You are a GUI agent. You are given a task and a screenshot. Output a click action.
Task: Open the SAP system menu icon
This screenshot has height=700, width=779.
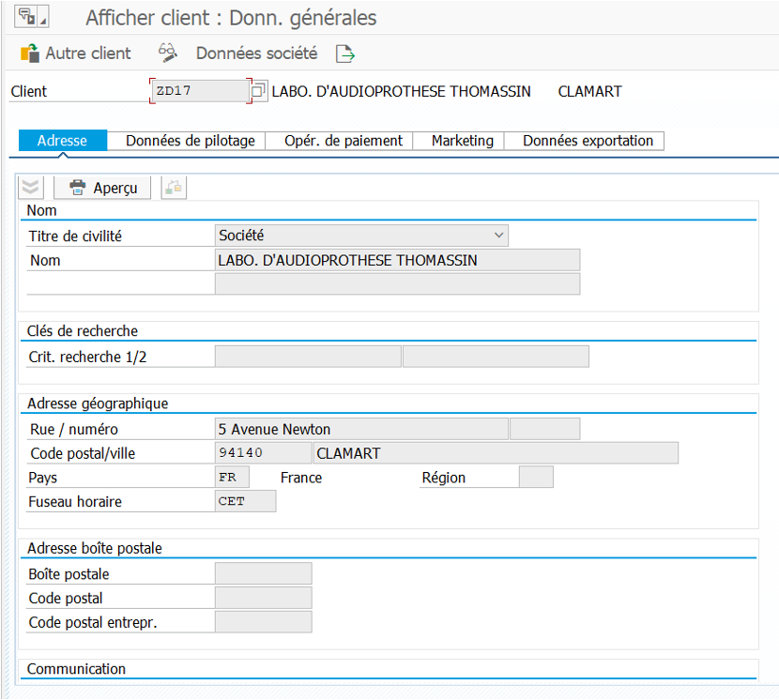31,16
